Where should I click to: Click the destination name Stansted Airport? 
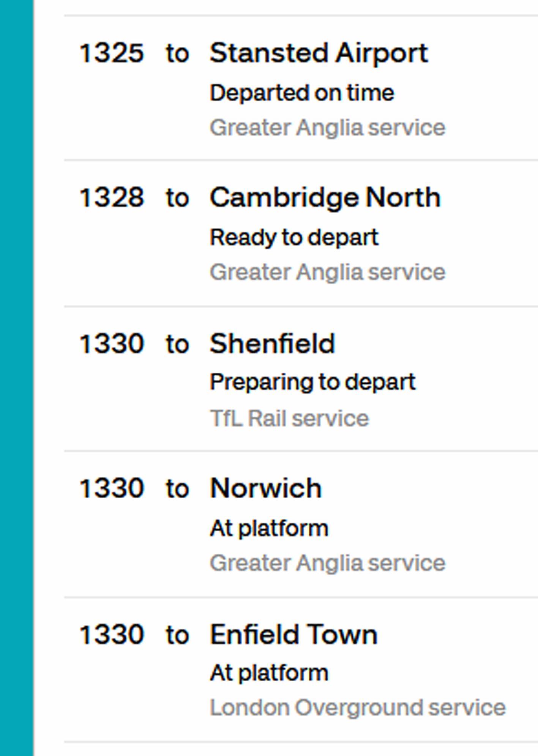319,53
